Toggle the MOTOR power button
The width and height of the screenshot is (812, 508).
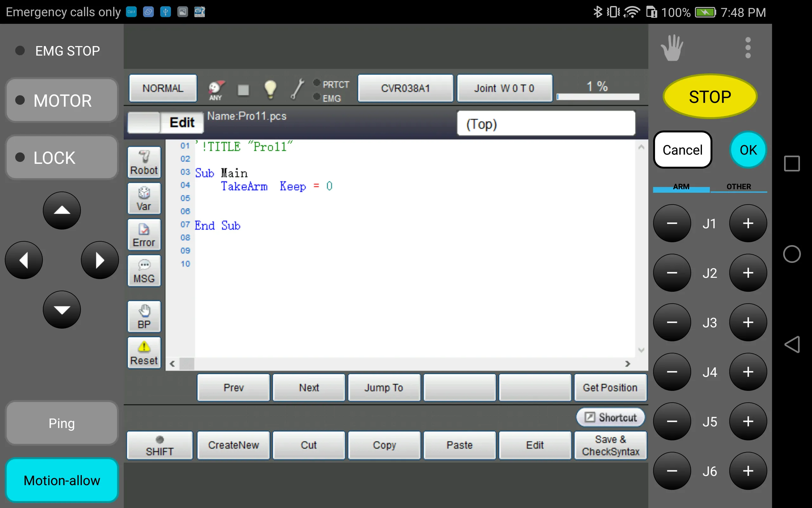(62, 100)
